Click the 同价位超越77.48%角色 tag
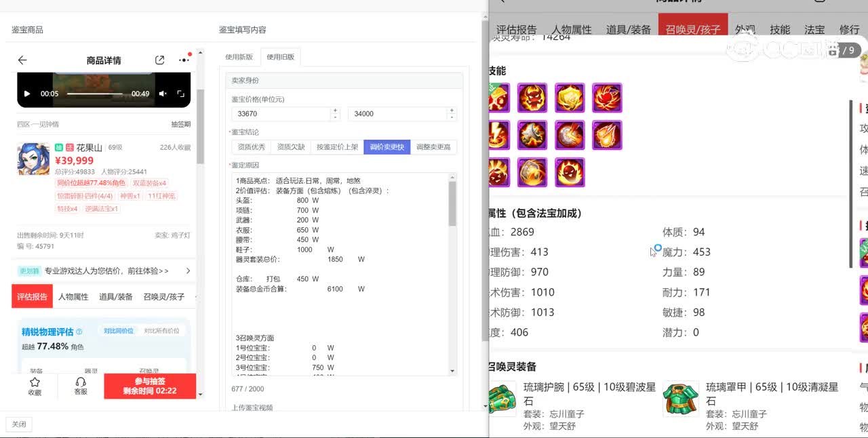The image size is (868, 438). 92,183
